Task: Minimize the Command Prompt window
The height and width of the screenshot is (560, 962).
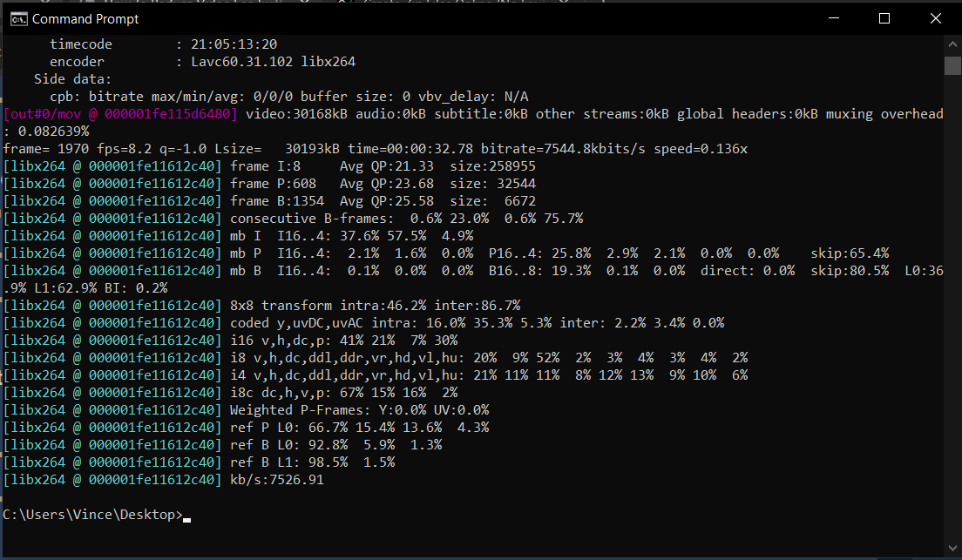Action: [834, 17]
